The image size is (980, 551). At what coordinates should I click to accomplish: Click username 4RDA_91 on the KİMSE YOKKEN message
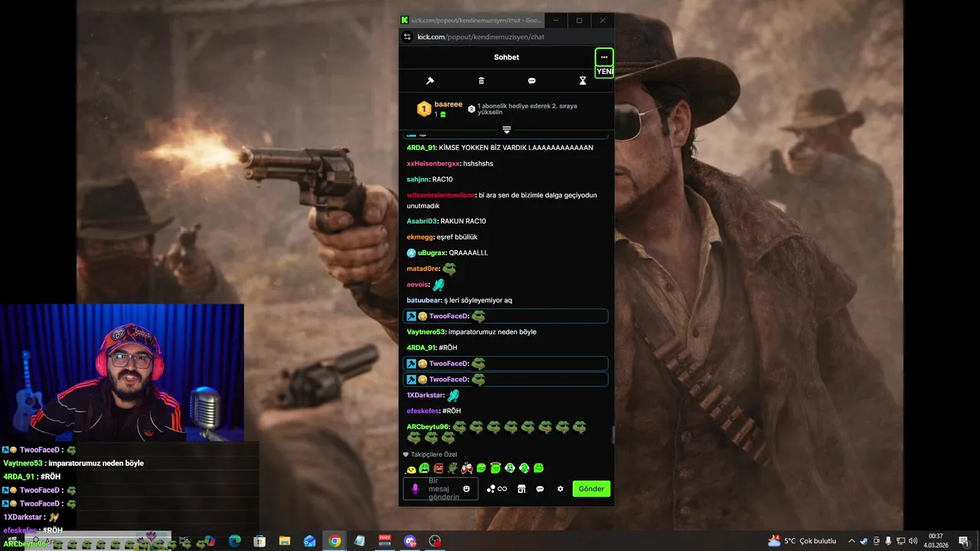(421, 148)
